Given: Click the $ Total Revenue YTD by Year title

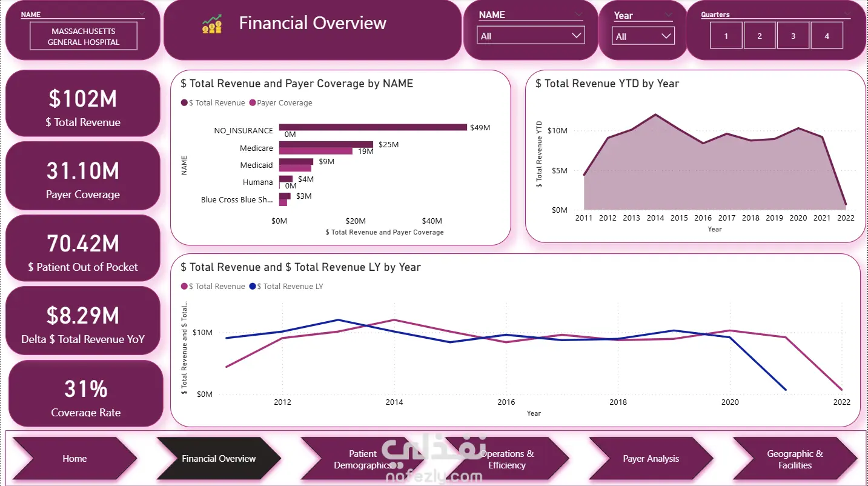Looking at the screenshot, I should (607, 84).
